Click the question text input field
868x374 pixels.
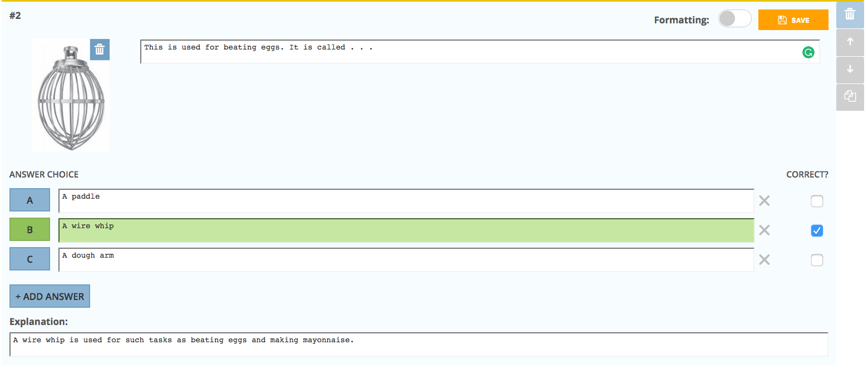[389, 52]
